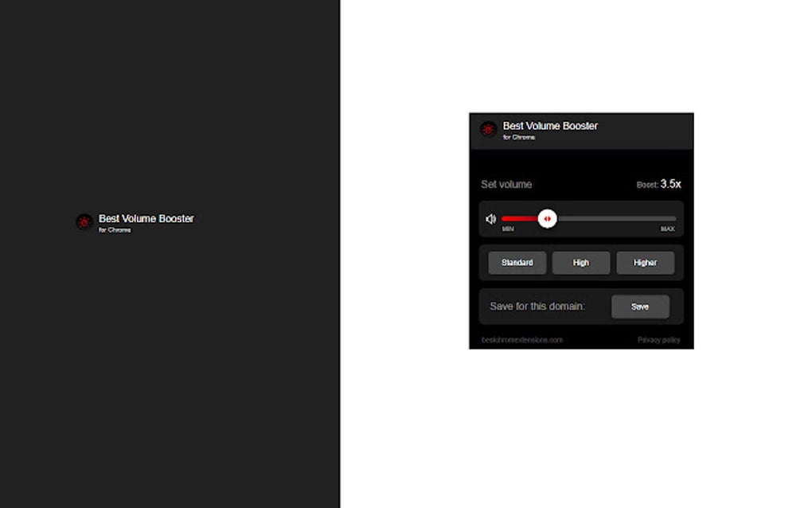Image resolution: width=812 pixels, height=508 pixels.
Task: Click the popup title 'Best Volume Booster'
Action: (x=550, y=126)
